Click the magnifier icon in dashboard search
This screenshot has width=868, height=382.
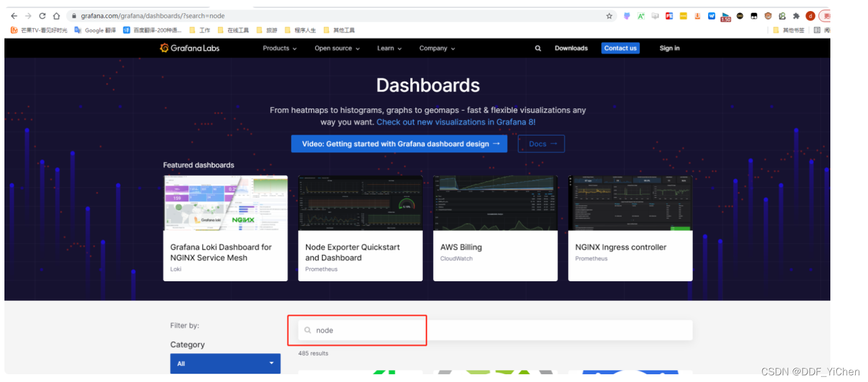(x=308, y=331)
